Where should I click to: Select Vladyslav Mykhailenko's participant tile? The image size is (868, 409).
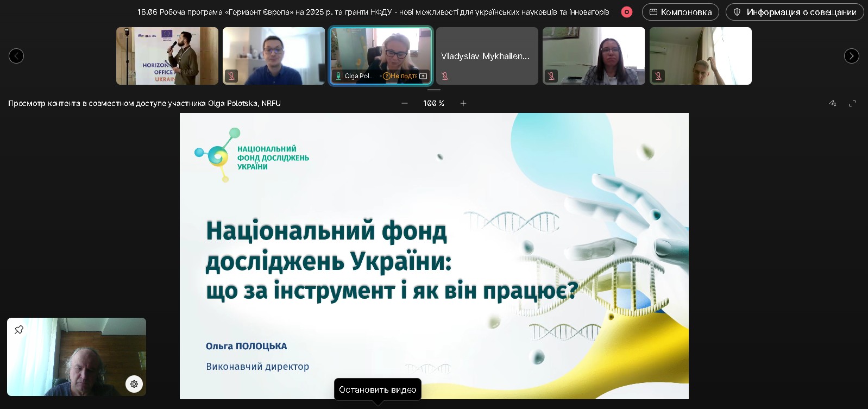coord(487,56)
